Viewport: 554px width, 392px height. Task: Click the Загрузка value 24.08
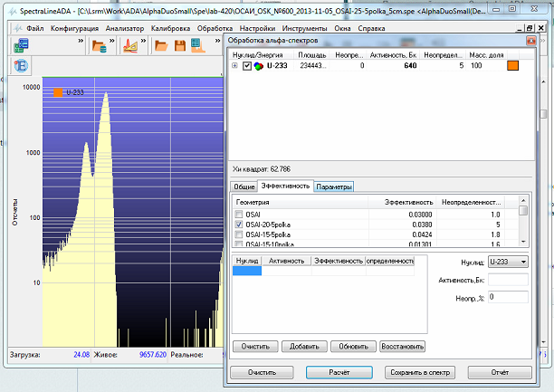pyautogui.click(x=81, y=355)
